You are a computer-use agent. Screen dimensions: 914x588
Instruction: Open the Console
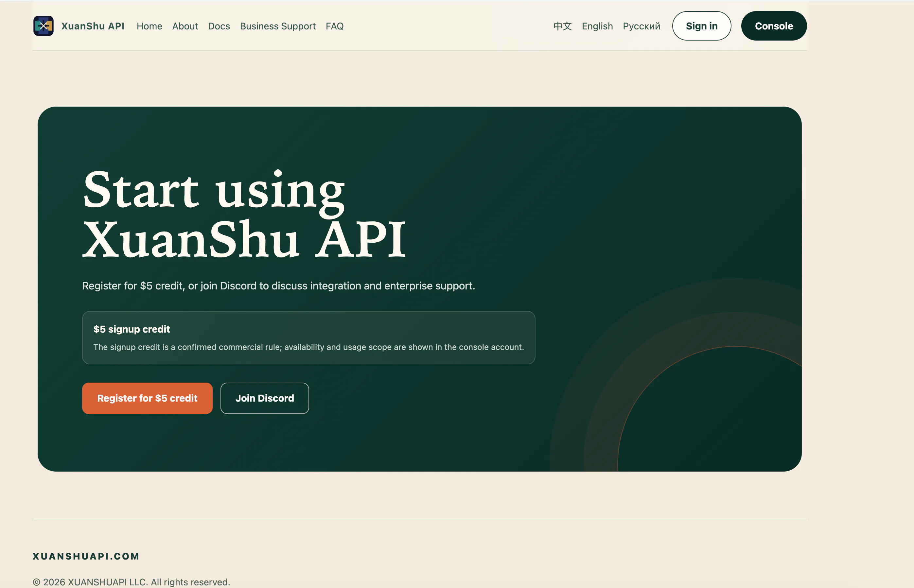click(x=774, y=26)
